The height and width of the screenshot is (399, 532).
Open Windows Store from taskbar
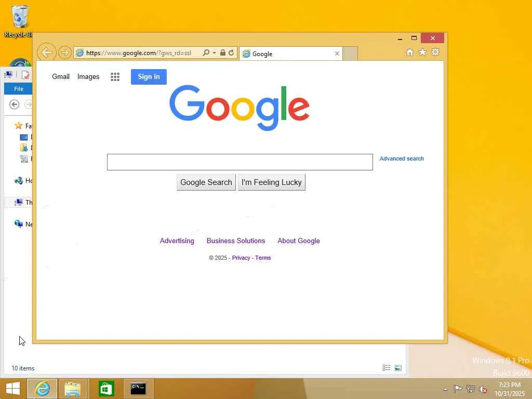click(106, 389)
